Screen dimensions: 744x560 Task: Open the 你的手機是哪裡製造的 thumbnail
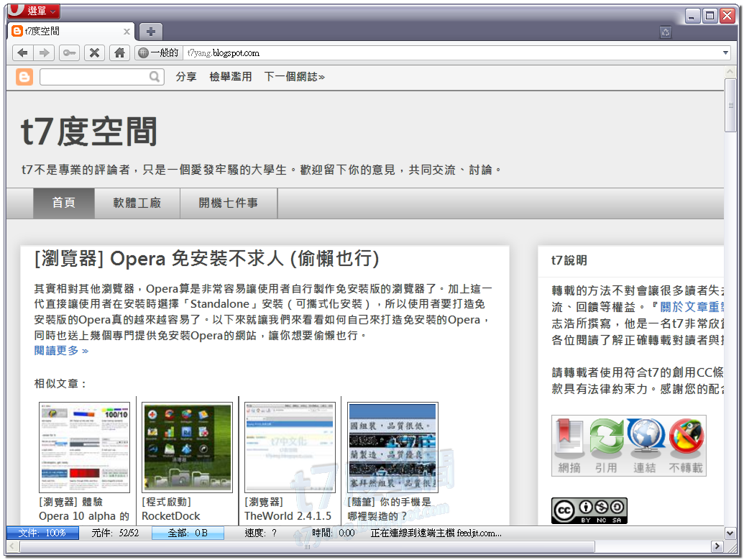click(x=393, y=448)
